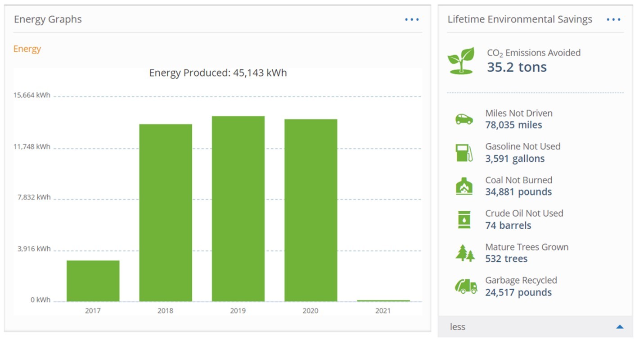
Task: Click the 'Garbage Recycled' label
Action: (521, 280)
